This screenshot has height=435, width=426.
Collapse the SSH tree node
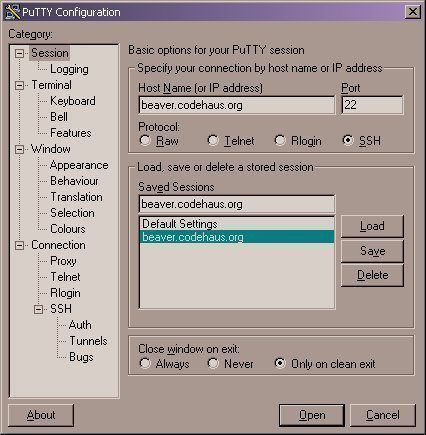[38, 309]
